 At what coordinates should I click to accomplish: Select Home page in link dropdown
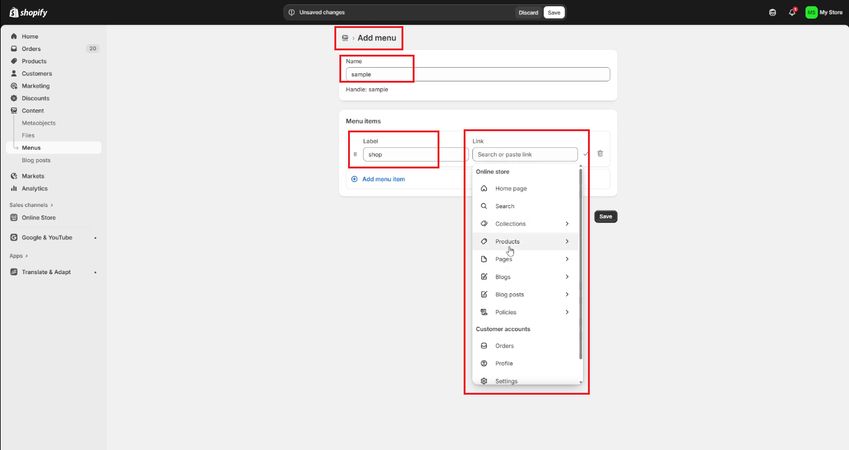pyautogui.click(x=525, y=188)
